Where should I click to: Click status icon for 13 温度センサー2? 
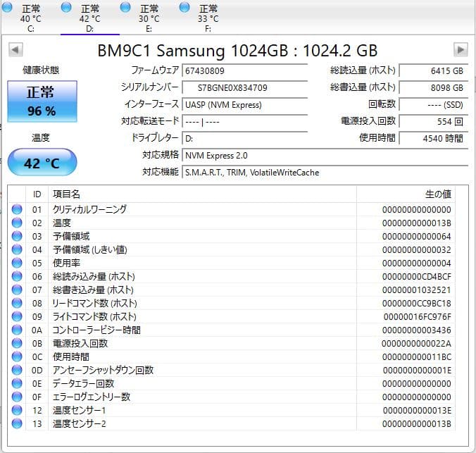[x=17, y=423]
